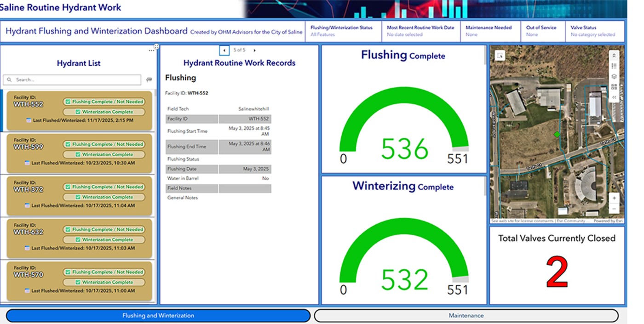Go to the previous work record
This screenshot has width=644, height=324.
tap(224, 50)
